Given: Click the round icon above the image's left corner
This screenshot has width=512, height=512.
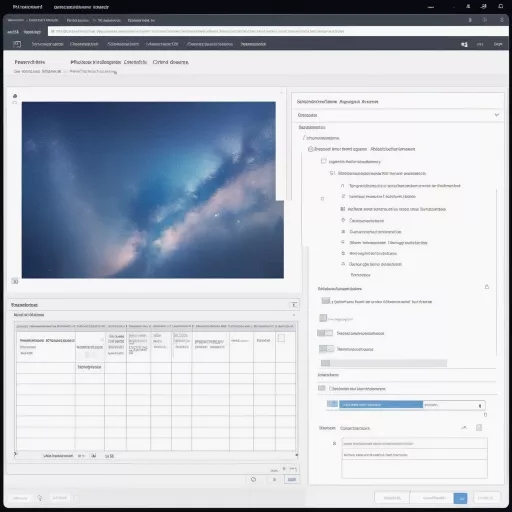Looking at the screenshot, I should [x=15, y=96].
